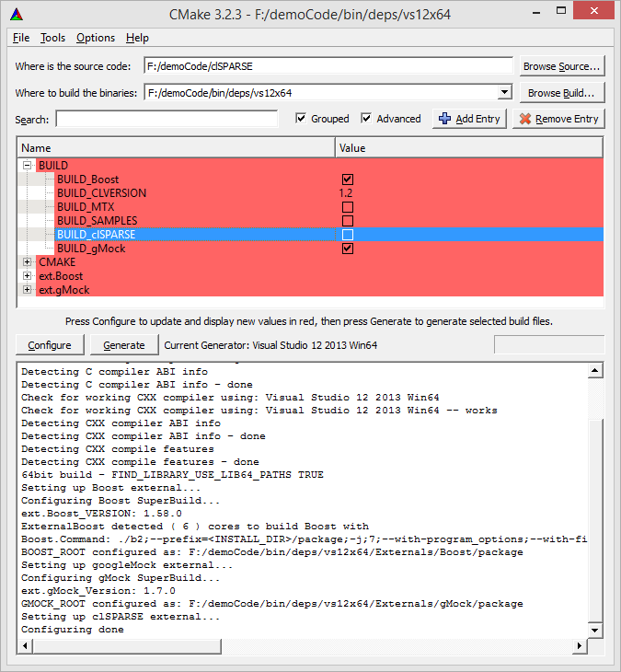Click the empty progress bar beside generator label

point(549,344)
